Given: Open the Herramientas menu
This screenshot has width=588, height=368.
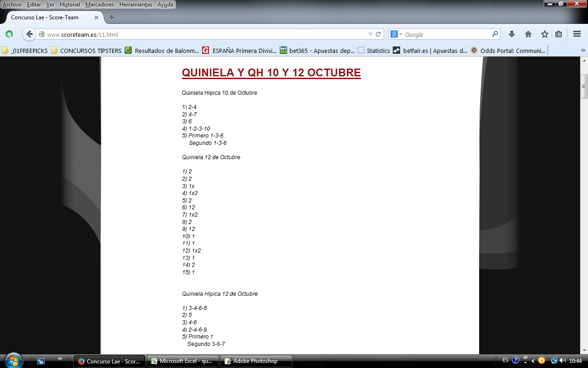Looking at the screenshot, I should [136, 5].
